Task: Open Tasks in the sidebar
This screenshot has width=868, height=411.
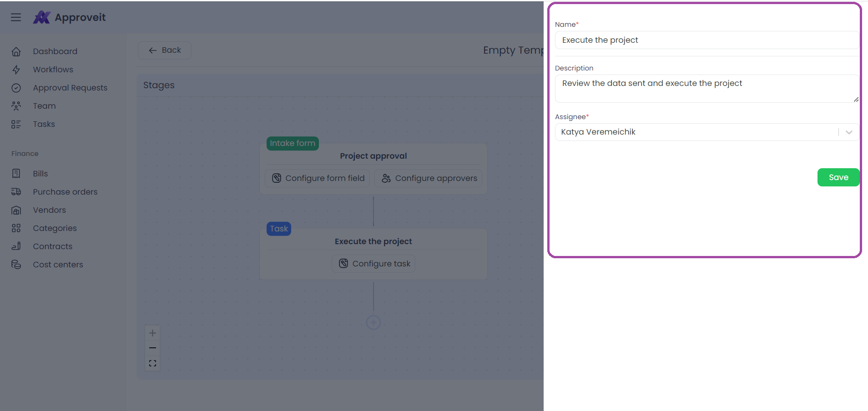Action: coord(44,124)
